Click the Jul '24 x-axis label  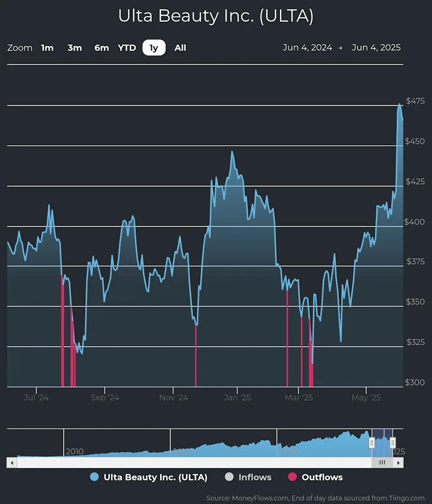coord(36,398)
